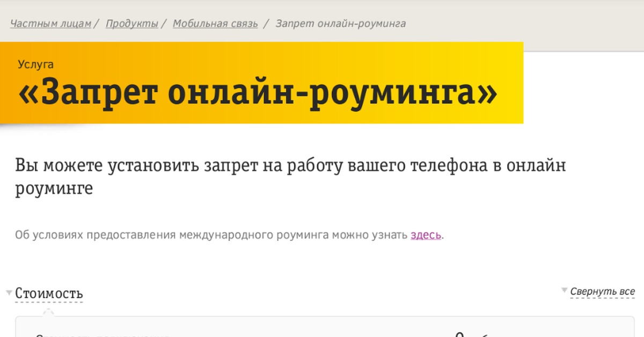Click the Услуга label above the heading
Screen dimensions: 644x337
(35, 64)
